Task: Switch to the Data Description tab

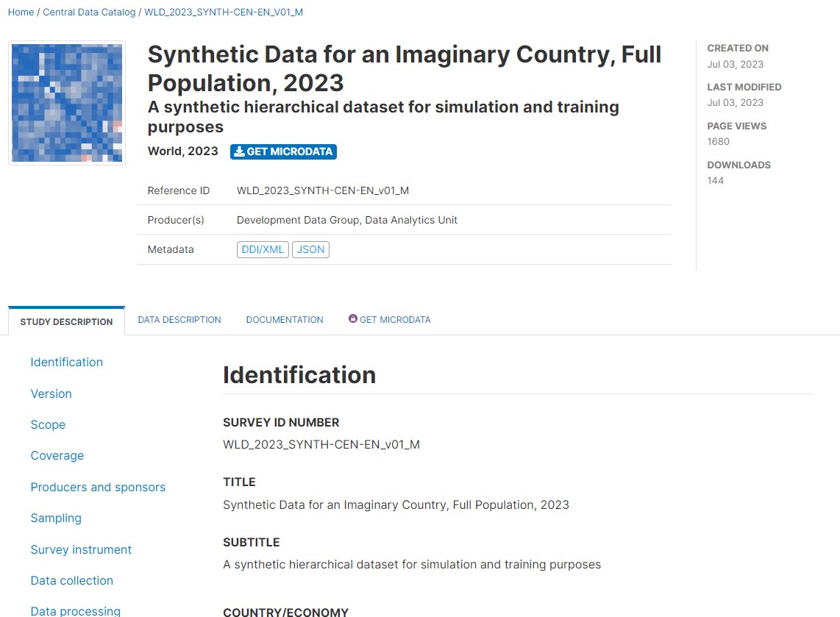Action: click(179, 320)
